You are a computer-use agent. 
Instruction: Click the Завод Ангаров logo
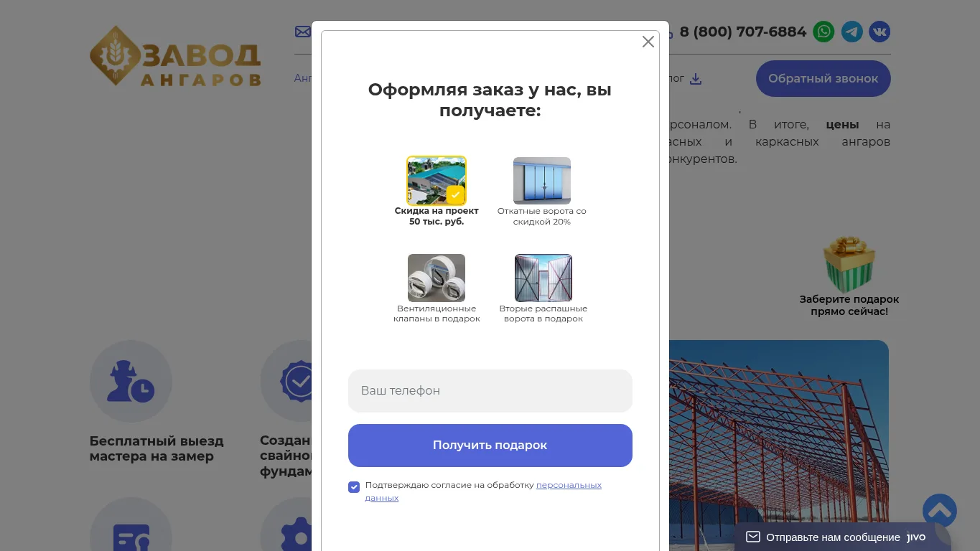click(175, 56)
